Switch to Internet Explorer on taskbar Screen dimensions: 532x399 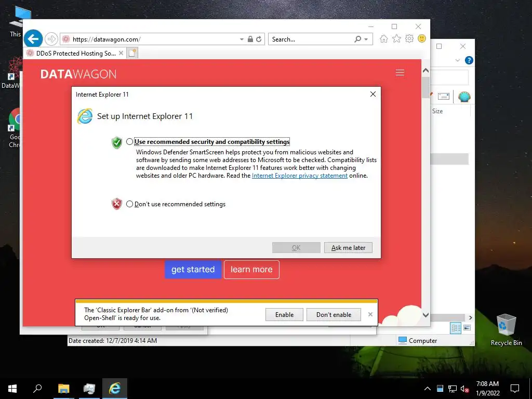click(115, 389)
